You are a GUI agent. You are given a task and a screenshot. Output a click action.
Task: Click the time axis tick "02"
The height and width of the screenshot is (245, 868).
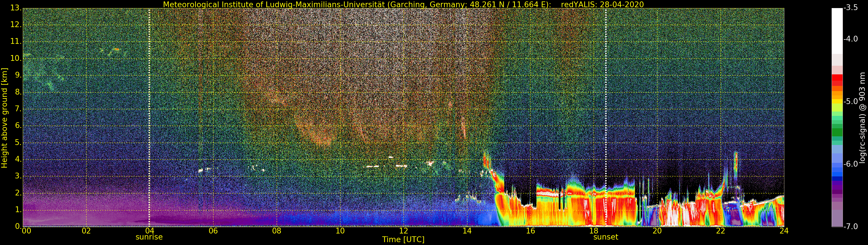click(86, 231)
